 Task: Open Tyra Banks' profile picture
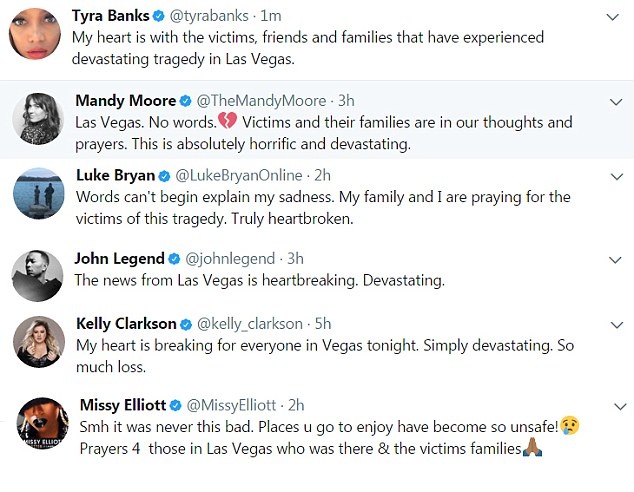36,36
